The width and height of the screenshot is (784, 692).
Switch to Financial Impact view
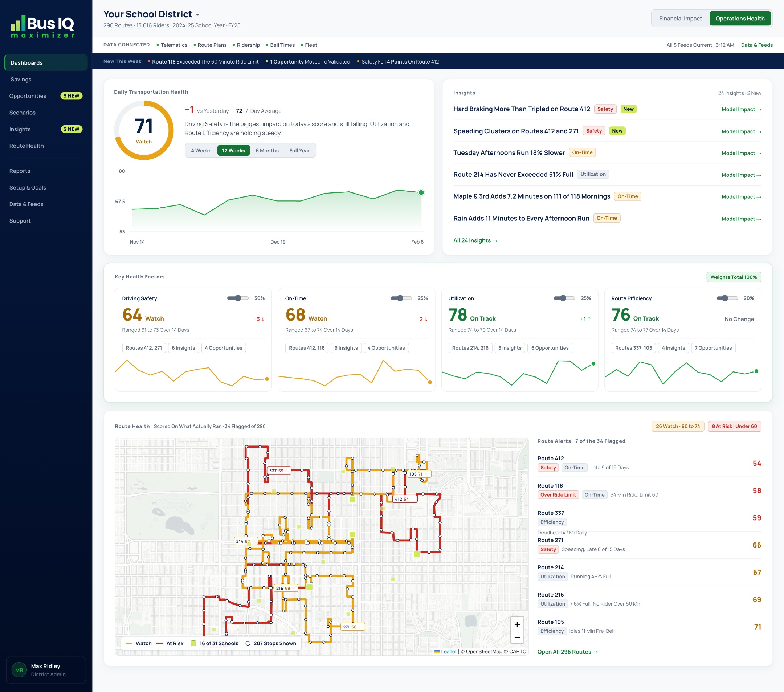pos(680,19)
